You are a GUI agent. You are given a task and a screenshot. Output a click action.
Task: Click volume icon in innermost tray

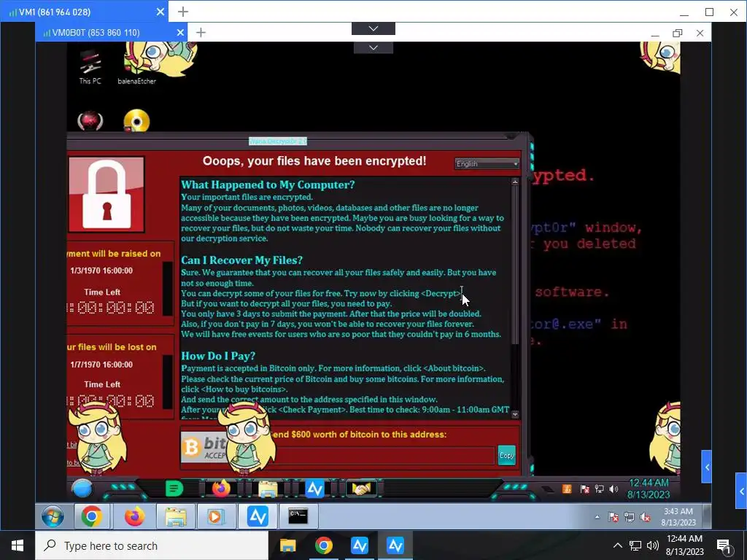coord(614,489)
